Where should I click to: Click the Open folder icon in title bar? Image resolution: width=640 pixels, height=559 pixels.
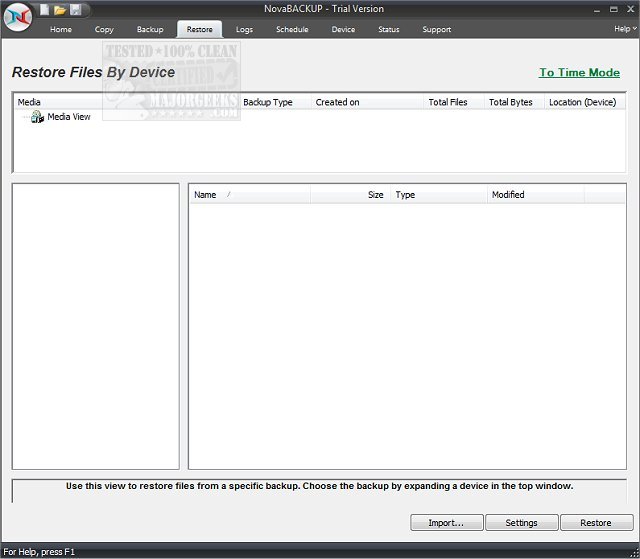point(60,10)
